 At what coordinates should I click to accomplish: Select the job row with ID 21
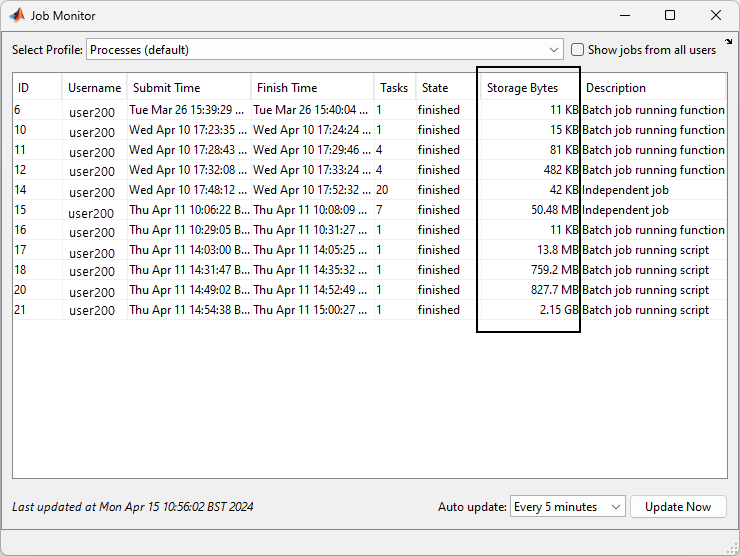click(370, 310)
